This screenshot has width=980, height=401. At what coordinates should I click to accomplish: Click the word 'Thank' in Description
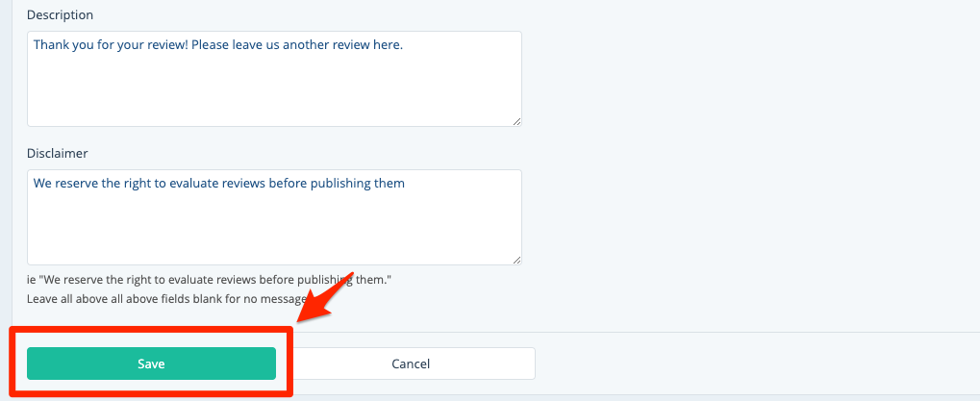point(52,44)
